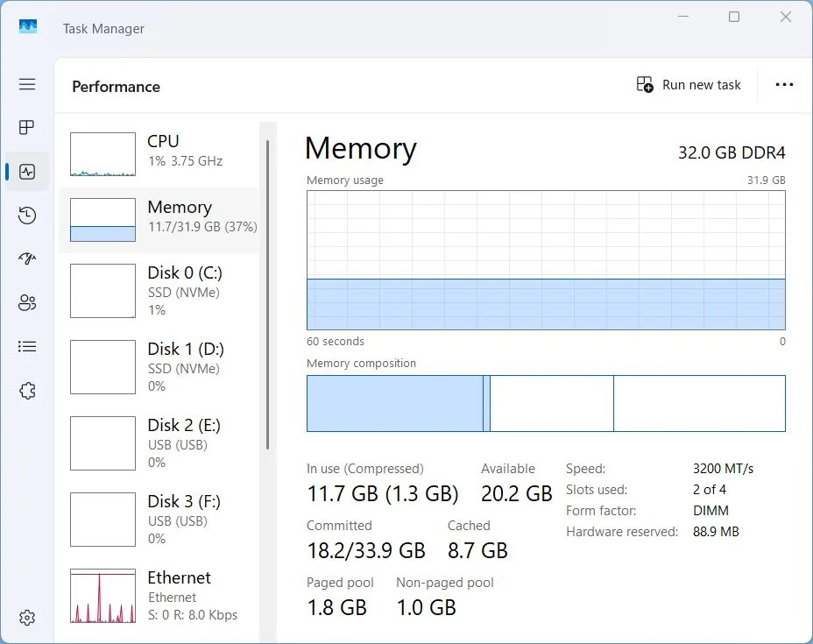
Task: Click the Ethernet mini graph thumbnail
Action: click(x=103, y=596)
